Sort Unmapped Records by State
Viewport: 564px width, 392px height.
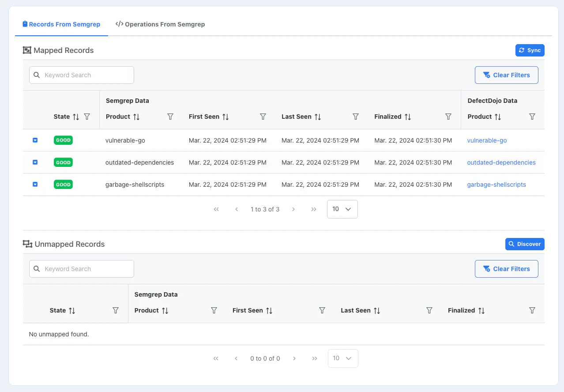[72, 310]
